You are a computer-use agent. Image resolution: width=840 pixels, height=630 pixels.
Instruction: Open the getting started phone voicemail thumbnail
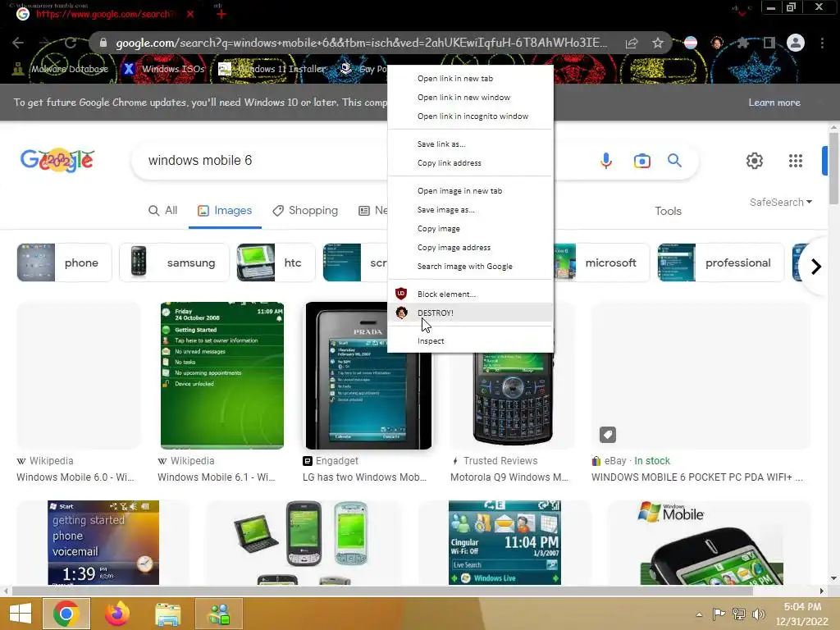tap(103, 543)
